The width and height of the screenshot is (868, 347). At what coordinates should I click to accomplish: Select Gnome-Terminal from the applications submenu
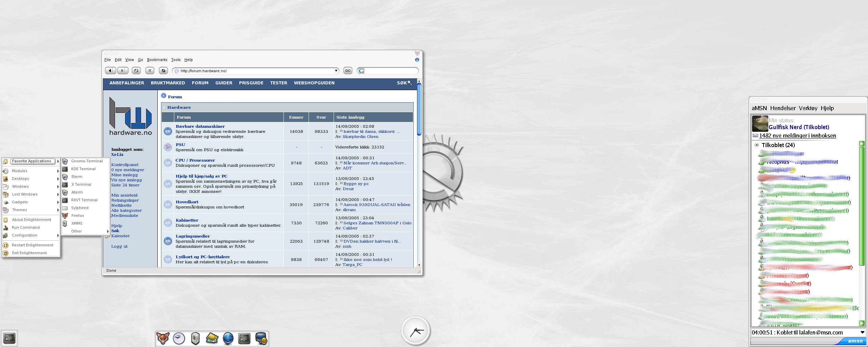point(86,161)
